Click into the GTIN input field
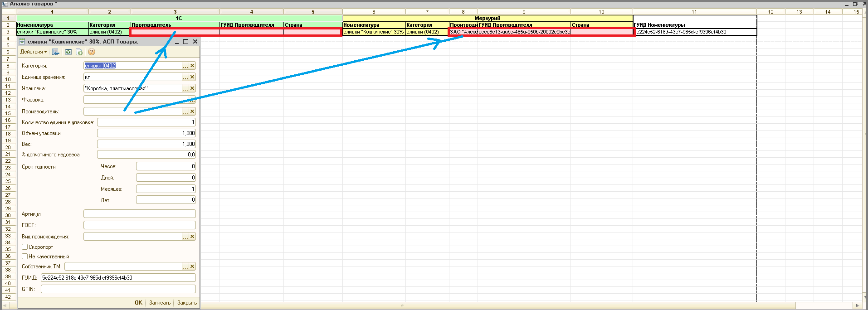 click(x=118, y=289)
